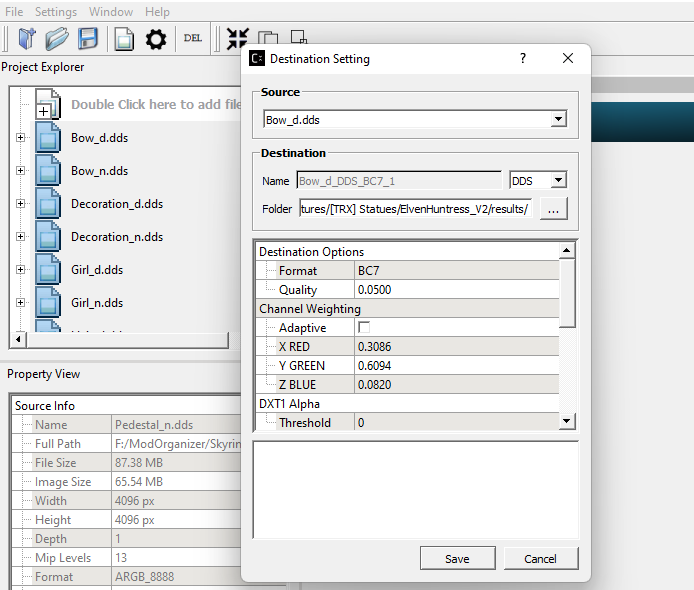
Task: Open the DDS file type dropdown
Action: 559,180
